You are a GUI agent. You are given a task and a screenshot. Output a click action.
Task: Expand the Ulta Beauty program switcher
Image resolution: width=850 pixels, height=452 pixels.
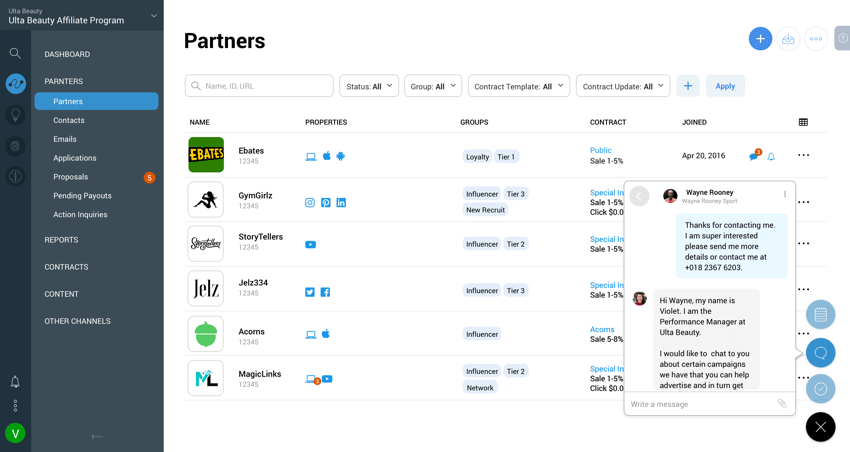pyautogui.click(x=154, y=16)
